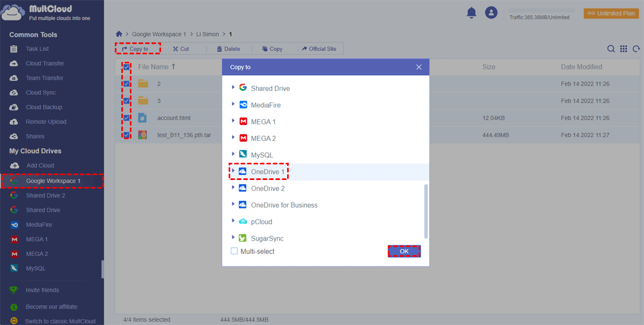
Task: Expand the pCloud tree node
Action: pos(233,221)
